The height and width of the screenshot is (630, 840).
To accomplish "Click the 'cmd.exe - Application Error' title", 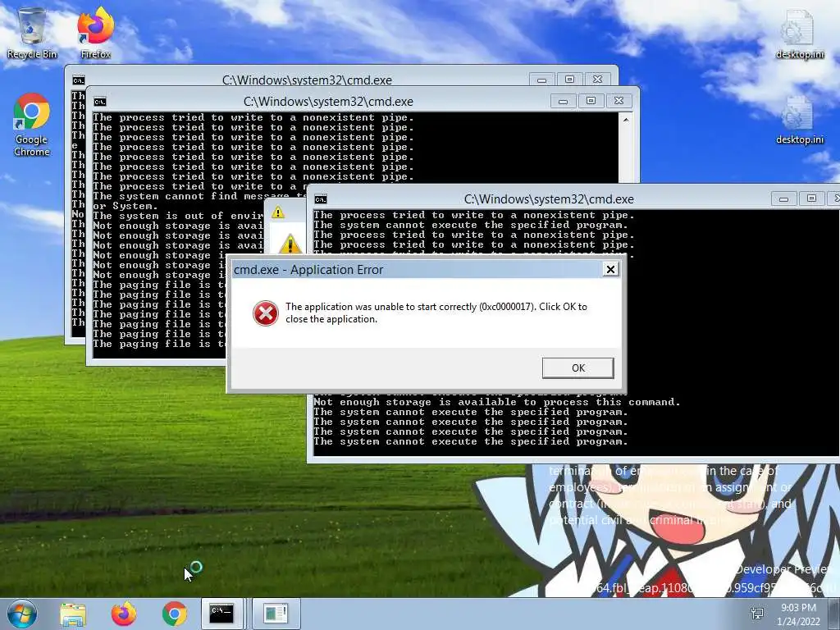I will coord(308,269).
